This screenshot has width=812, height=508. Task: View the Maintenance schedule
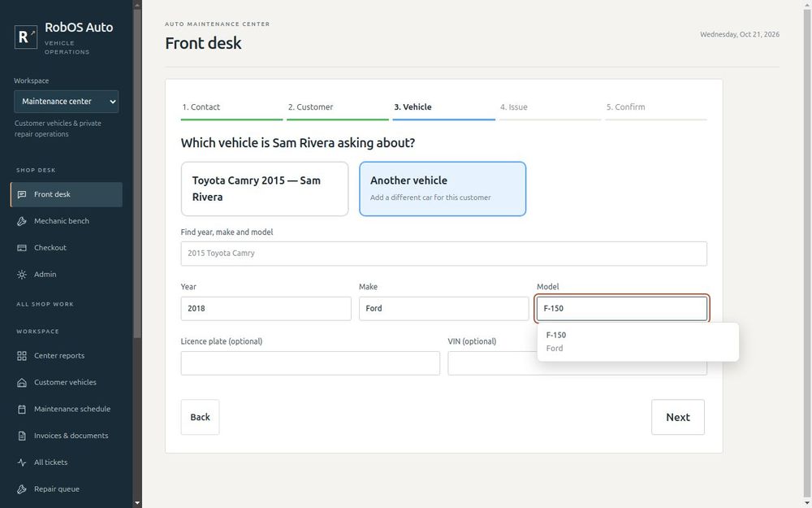tap(67, 409)
